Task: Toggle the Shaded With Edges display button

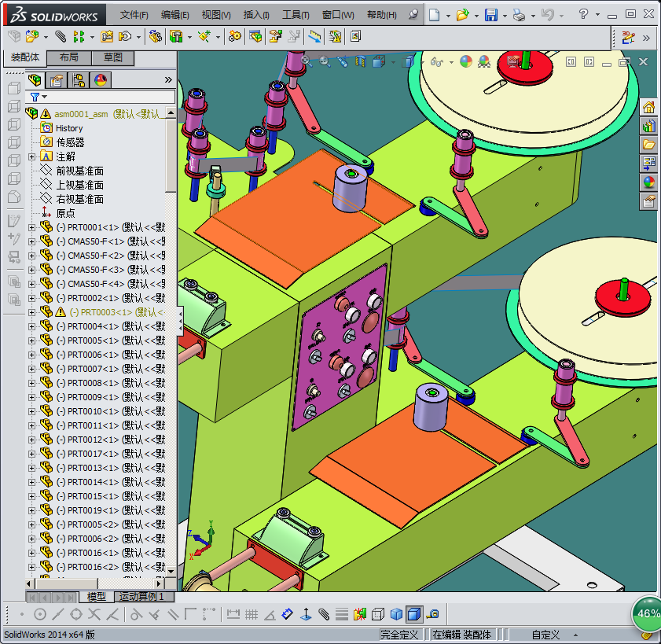Action: pos(414,613)
